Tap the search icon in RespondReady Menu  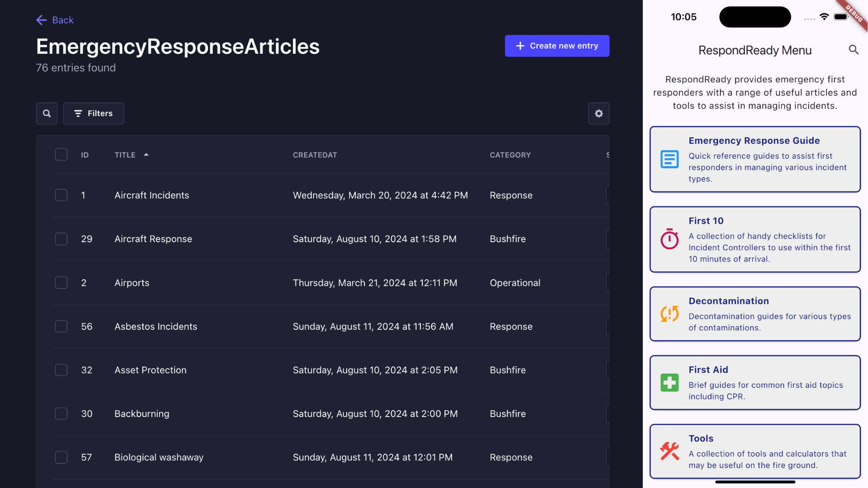[853, 50]
